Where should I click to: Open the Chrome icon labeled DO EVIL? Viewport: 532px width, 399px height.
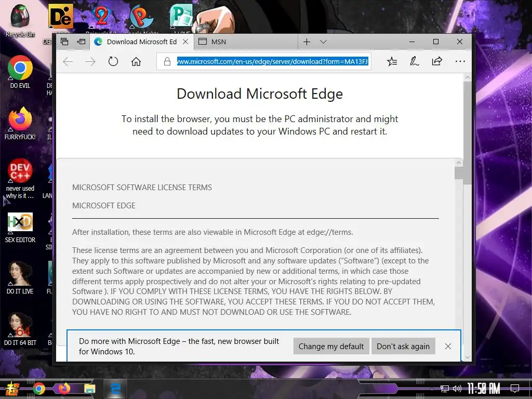[20, 72]
